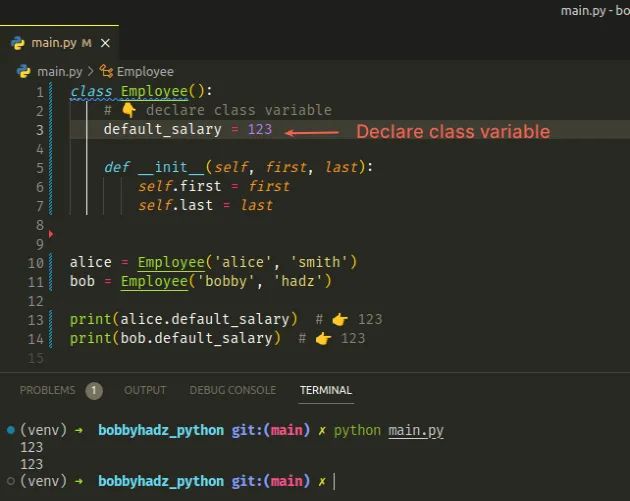
Task: Click the Python icon in the breadcrumb
Action: pos(24,71)
